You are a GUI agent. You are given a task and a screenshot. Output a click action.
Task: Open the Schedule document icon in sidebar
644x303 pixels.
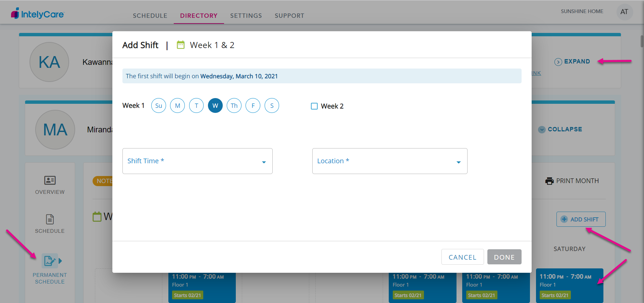(x=50, y=219)
